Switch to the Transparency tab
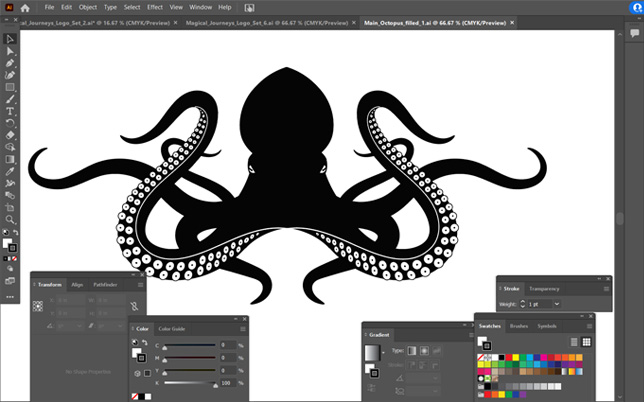 point(544,289)
